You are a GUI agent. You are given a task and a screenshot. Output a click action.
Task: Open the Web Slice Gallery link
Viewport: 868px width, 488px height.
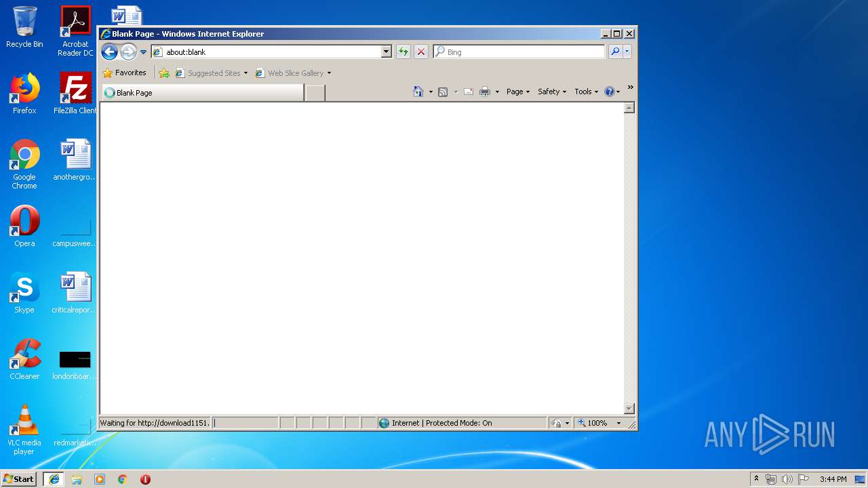[290, 73]
